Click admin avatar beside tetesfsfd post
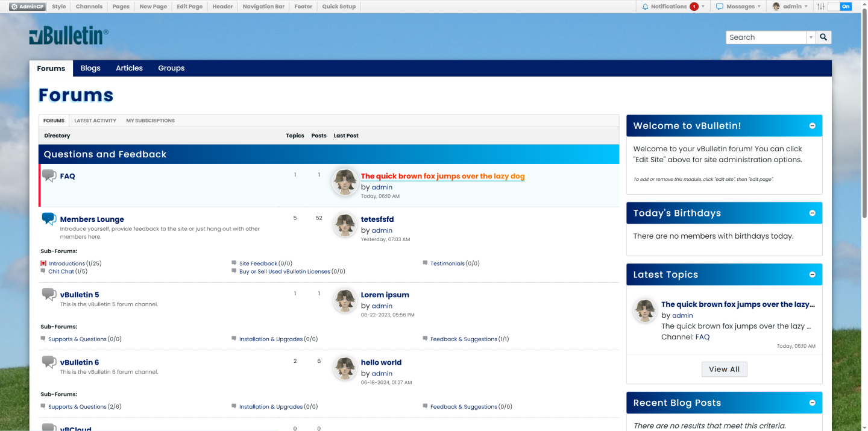The image size is (868, 431). pos(345,225)
